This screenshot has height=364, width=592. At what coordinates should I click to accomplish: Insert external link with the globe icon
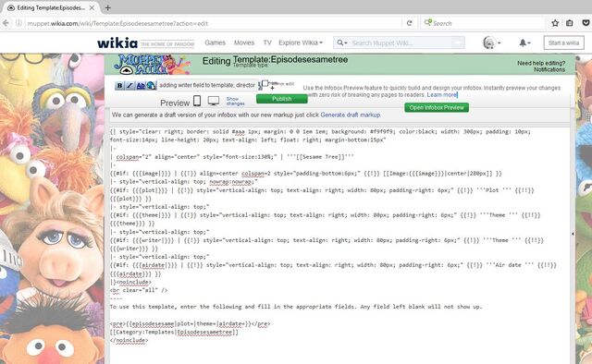[x=151, y=86]
